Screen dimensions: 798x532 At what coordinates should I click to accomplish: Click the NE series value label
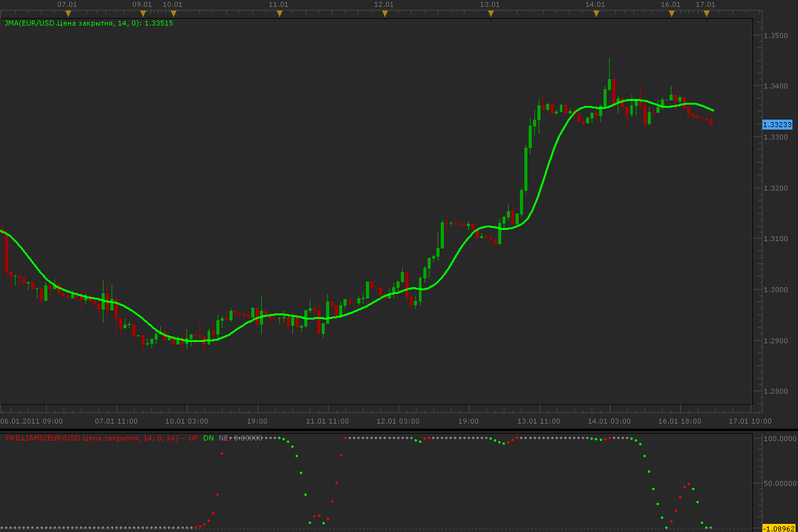(240, 438)
